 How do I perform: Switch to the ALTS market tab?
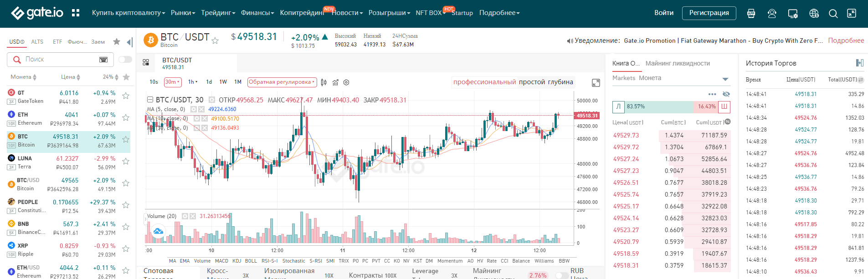tap(37, 42)
